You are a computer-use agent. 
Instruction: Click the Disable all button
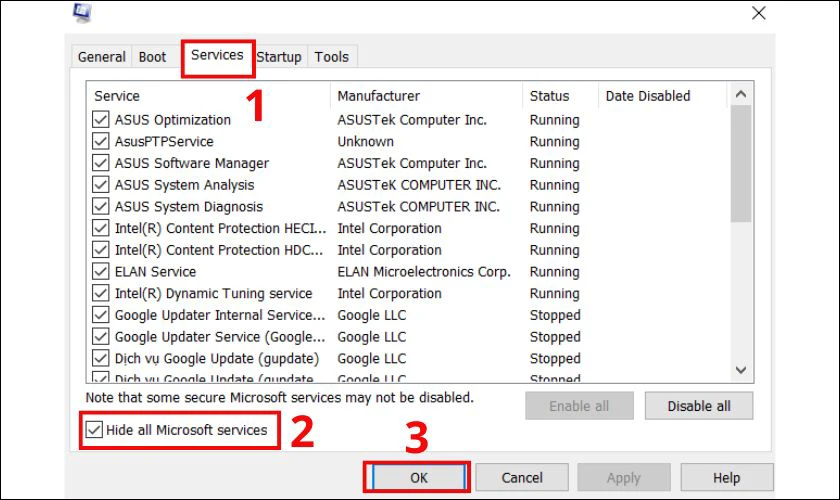(699, 406)
